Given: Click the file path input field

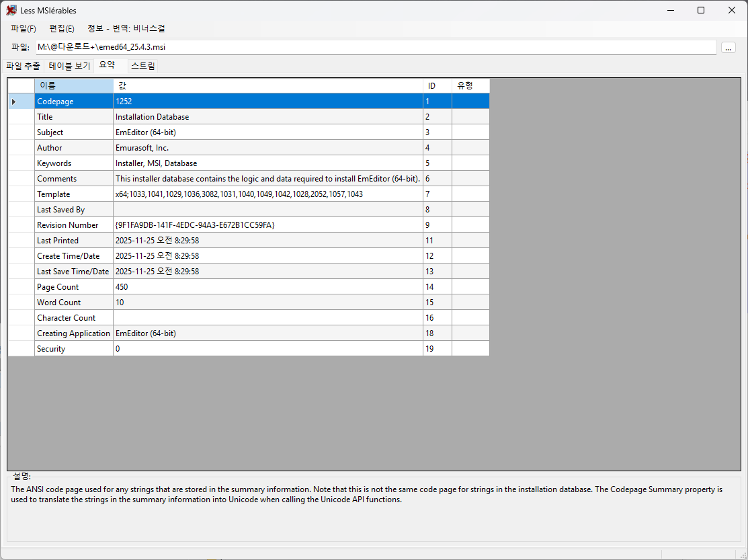Looking at the screenshot, I should 376,47.
